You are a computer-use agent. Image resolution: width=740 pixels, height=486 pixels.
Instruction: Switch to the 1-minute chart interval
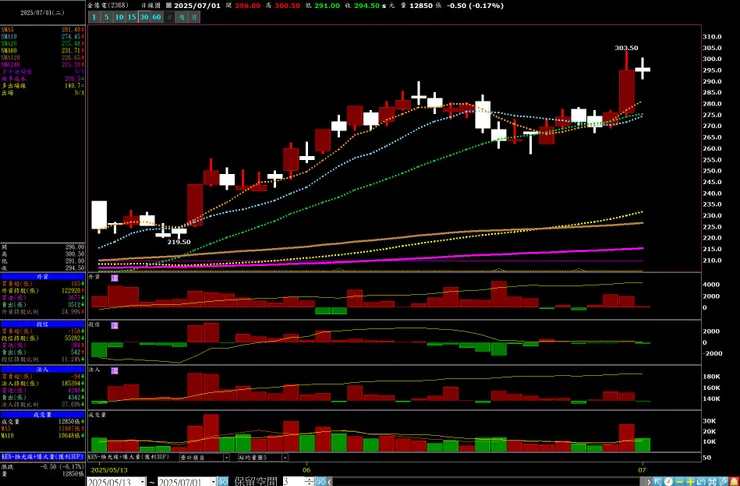(94, 17)
